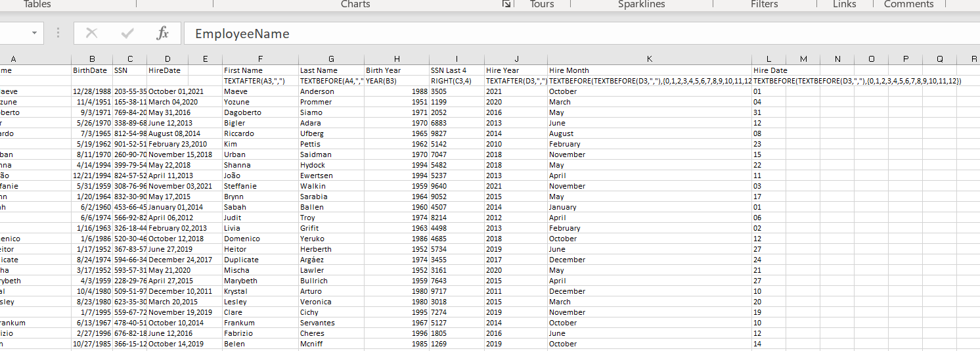Select column G header

tap(332, 59)
